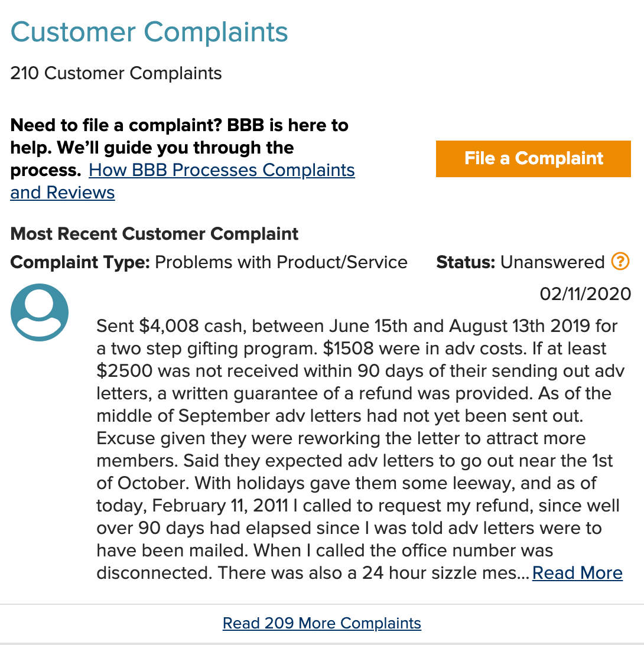Screen dimensions: 644x645
Task: Click the orange File a Complaint button
Action: point(534,159)
